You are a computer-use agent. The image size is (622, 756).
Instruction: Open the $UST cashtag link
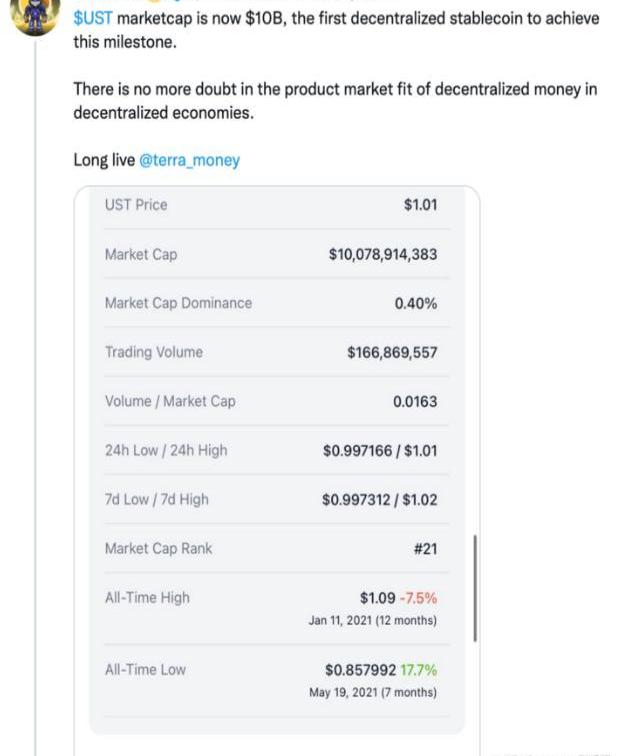tap(93, 19)
